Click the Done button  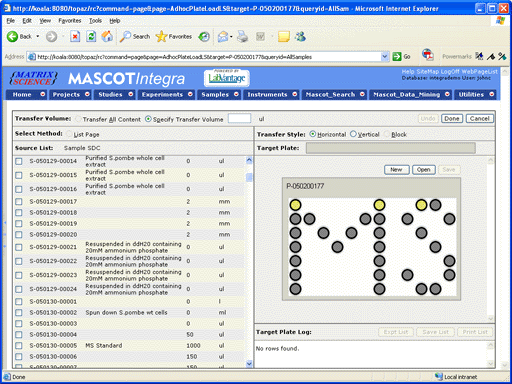pyautogui.click(x=452, y=118)
